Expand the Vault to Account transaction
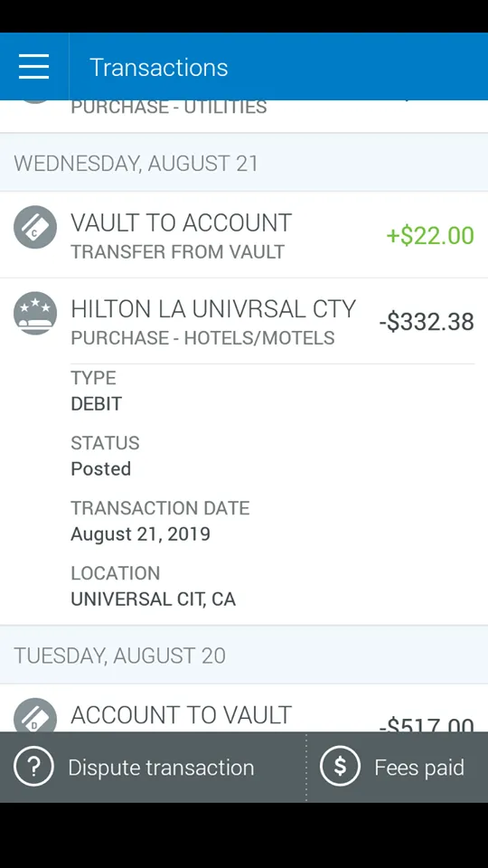Image resolution: width=488 pixels, height=868 pixels. coord(244,235)
